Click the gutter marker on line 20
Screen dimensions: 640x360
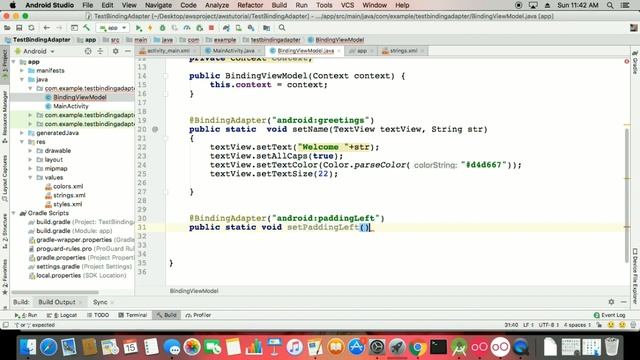tap(155, 129)
